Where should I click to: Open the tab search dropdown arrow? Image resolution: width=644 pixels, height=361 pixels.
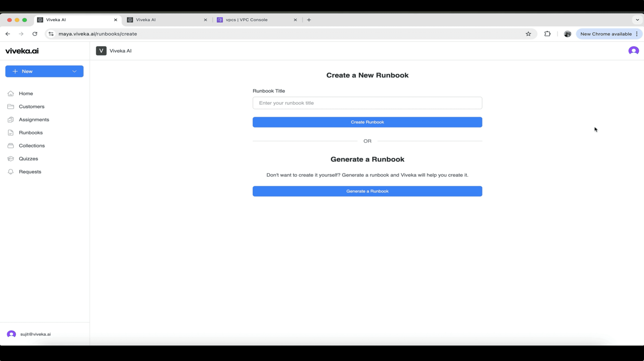637,20
